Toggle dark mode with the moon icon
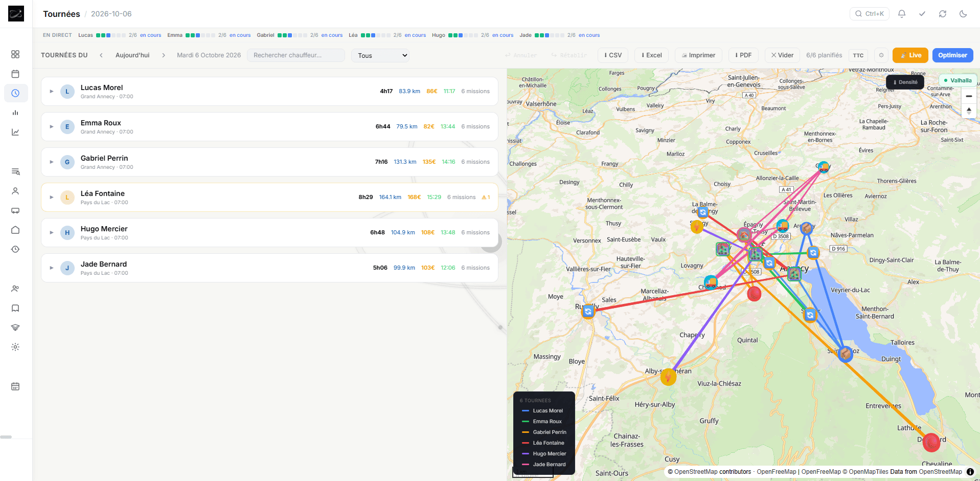Screen dimensions: 980x481 coord(963,14)
